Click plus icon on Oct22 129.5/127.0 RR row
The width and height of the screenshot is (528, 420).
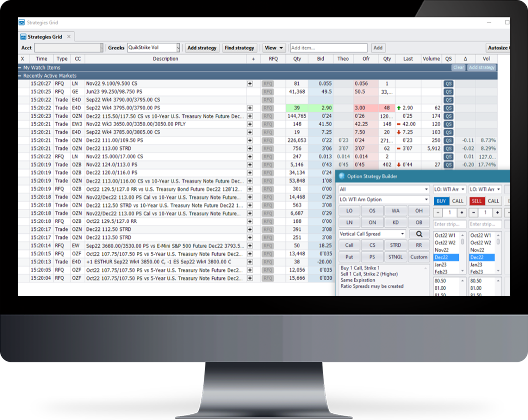tap(250, 221)
